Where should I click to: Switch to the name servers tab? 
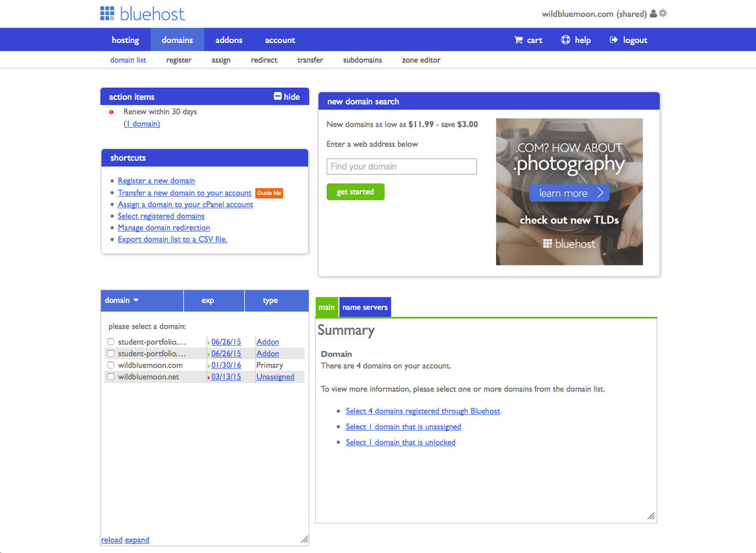click(x=365, y=307)
